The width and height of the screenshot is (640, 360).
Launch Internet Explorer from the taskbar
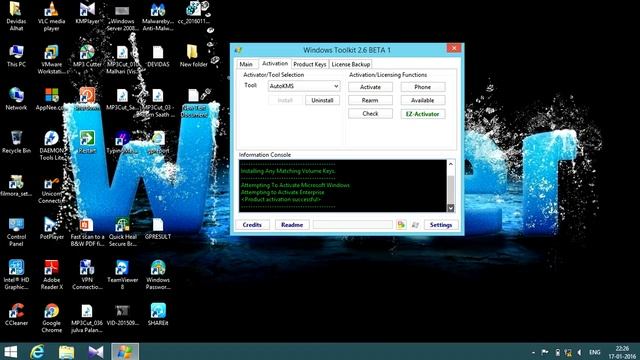point(37,351)
